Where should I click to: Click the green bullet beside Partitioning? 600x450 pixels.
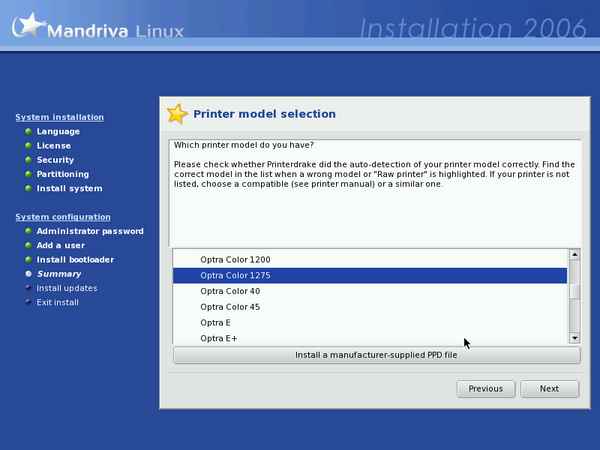(28, 174)
